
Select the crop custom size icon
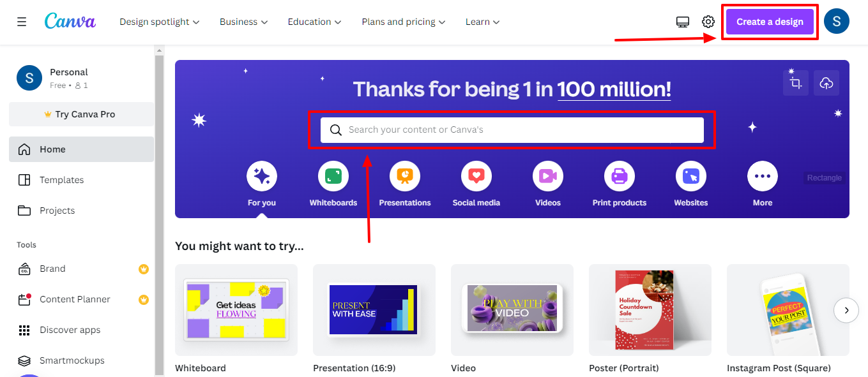(795, 83)
